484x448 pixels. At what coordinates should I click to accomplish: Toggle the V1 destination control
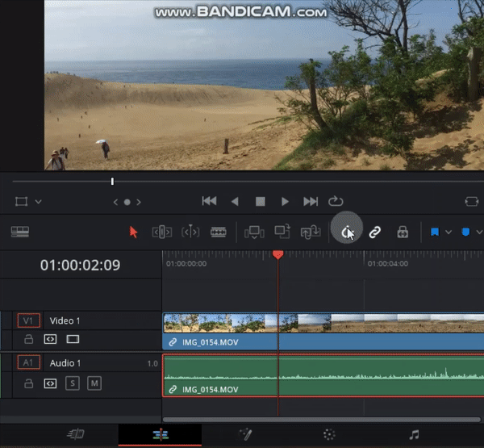tap(28, 320)
